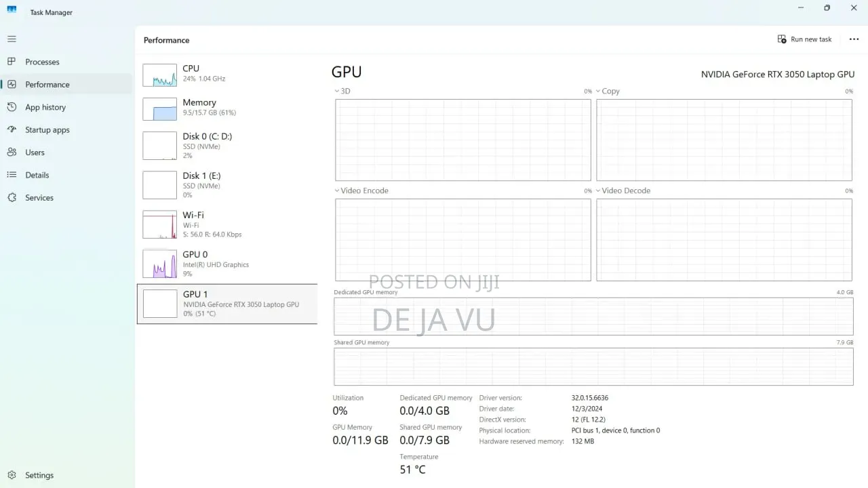868x488 pixels.
Task: Click Run new task button
Action: pyautogui.click(x=804, y=39)
